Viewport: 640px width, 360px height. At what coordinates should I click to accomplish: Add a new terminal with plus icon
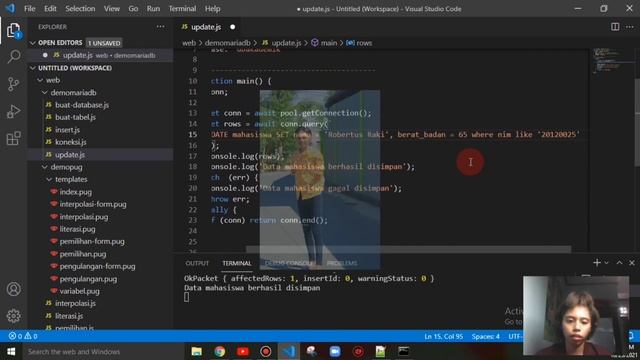(x=597, y=263)
